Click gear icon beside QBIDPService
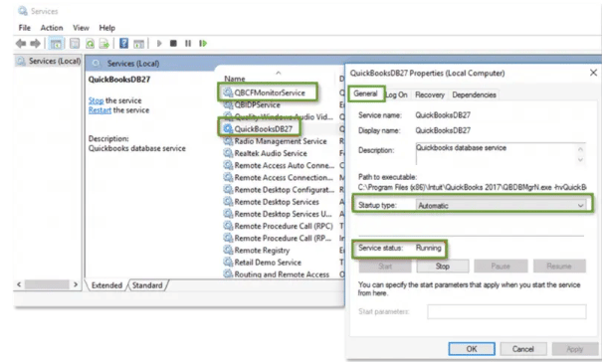 (228, 104)
